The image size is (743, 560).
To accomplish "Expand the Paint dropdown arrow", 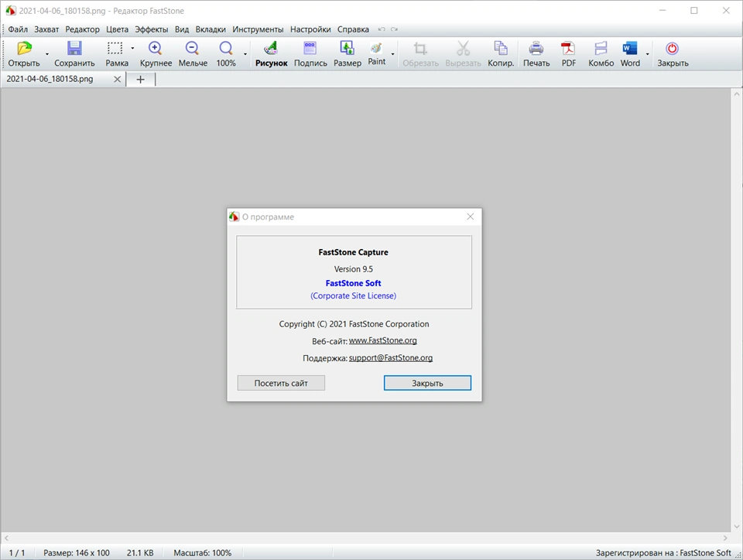I will 393,54.
